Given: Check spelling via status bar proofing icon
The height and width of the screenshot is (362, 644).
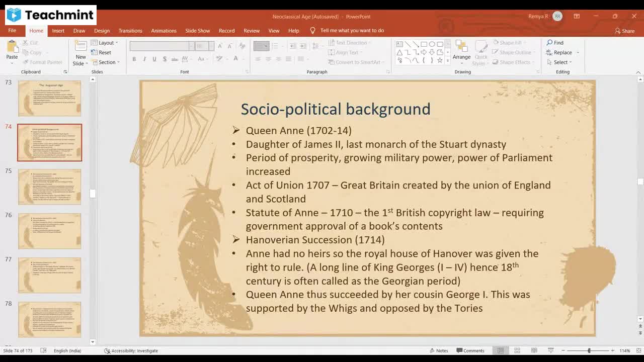Looking at the screenshot, I should (x=43, y=350).
